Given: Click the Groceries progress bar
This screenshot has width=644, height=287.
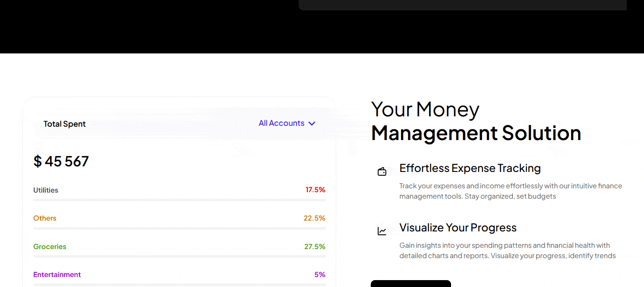Looking at the screenshot, I should (x=180, y=256).
